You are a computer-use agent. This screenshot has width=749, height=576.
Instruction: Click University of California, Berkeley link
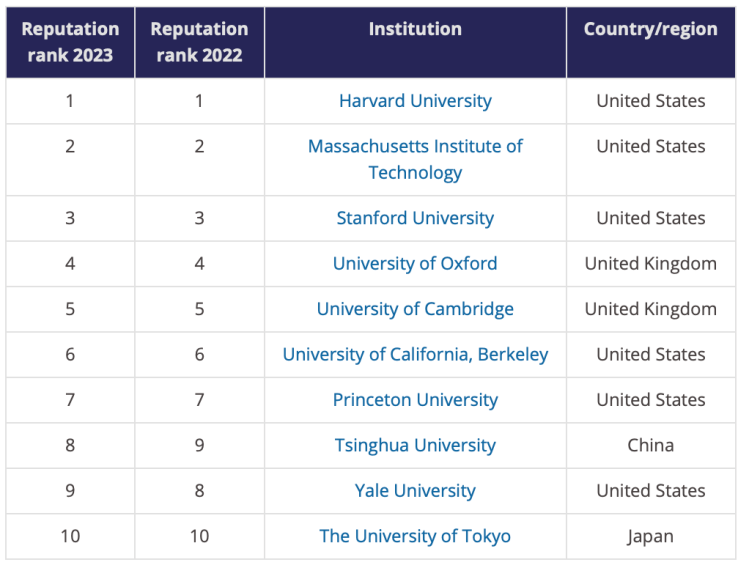415,355
